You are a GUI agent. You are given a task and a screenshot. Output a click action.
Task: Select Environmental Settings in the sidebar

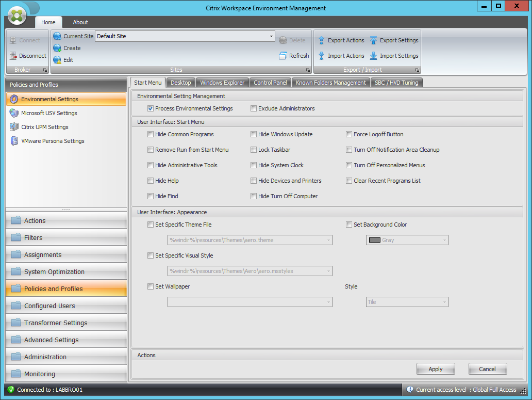(x=52, y=99)
